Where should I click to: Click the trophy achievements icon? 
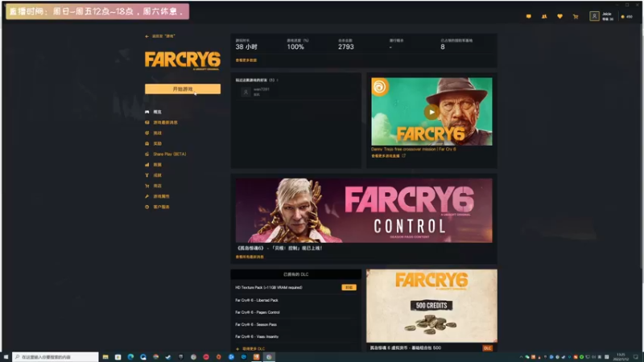pos(147,175)
